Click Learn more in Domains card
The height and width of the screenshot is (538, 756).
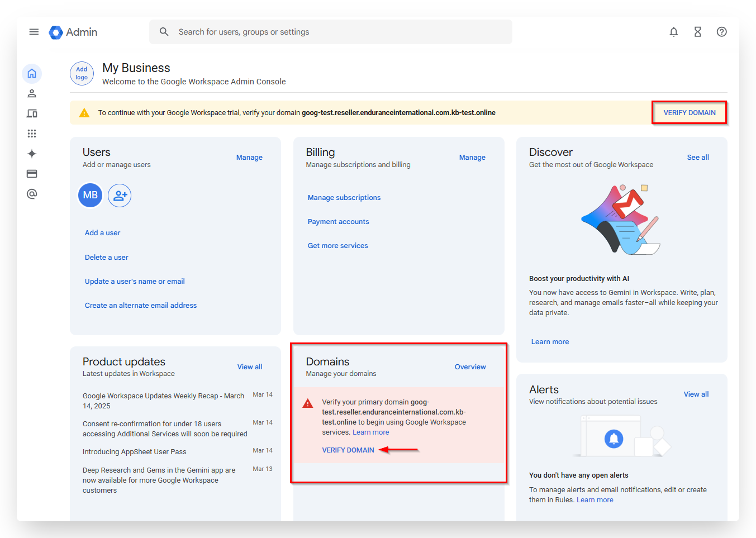[x=371, y=432]
